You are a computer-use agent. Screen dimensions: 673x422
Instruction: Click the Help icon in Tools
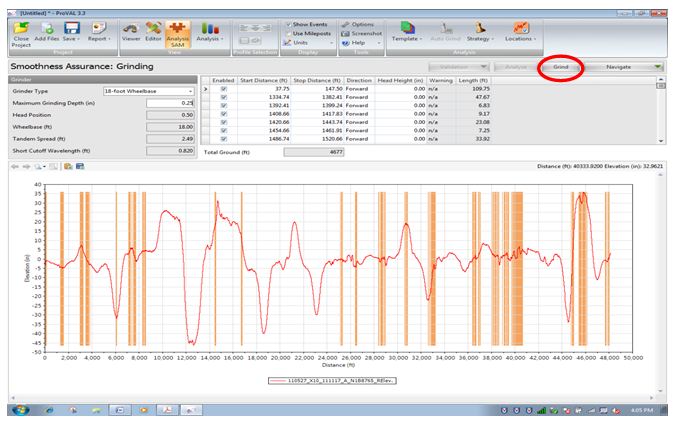coord(346,43)
